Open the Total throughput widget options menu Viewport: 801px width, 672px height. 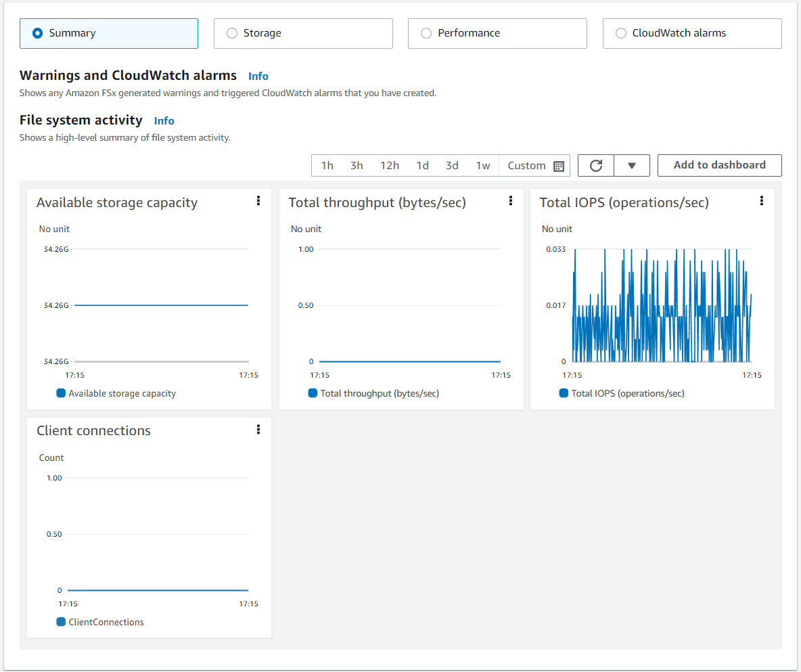[510, 201]
